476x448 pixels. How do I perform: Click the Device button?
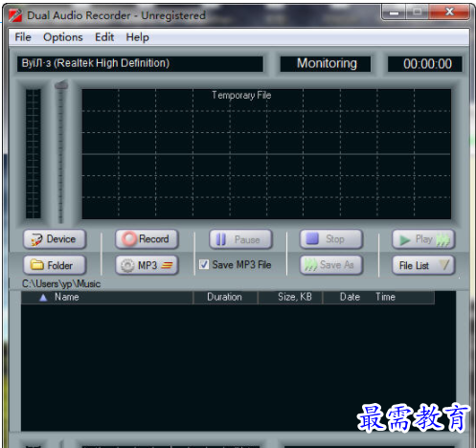pos(55,239)
